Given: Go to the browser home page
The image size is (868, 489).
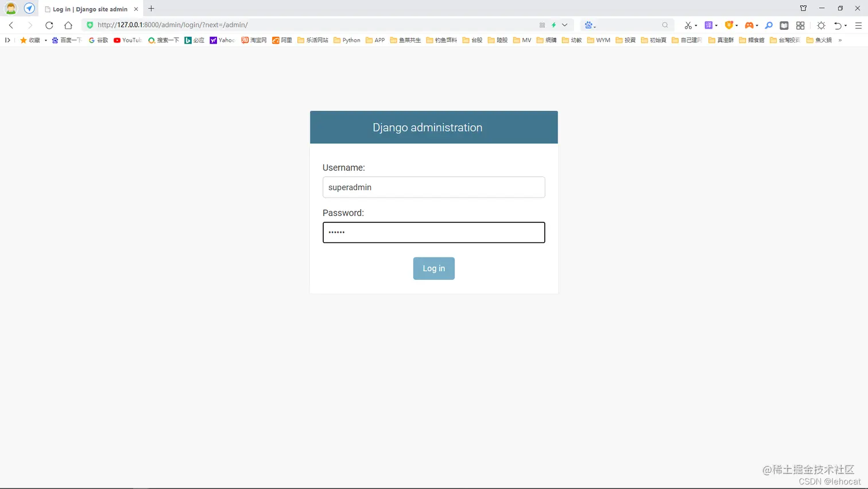Looking at the screenshot, I should tap(68, 25).
